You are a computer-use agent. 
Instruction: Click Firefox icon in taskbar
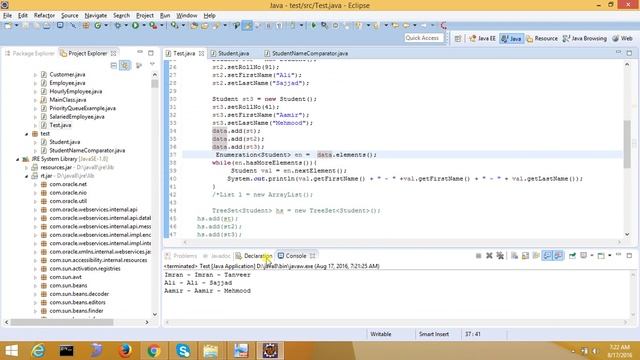(x=125, y=351)
